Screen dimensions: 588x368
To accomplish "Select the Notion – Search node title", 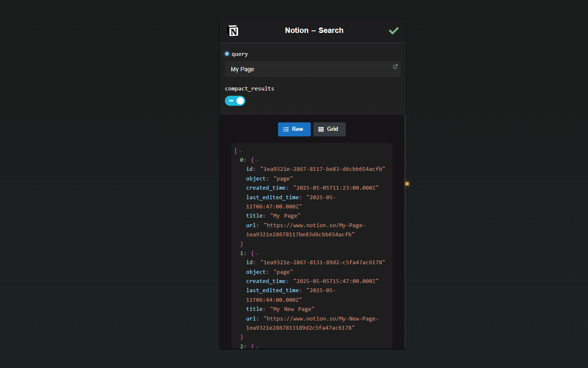I will [314, 30].
